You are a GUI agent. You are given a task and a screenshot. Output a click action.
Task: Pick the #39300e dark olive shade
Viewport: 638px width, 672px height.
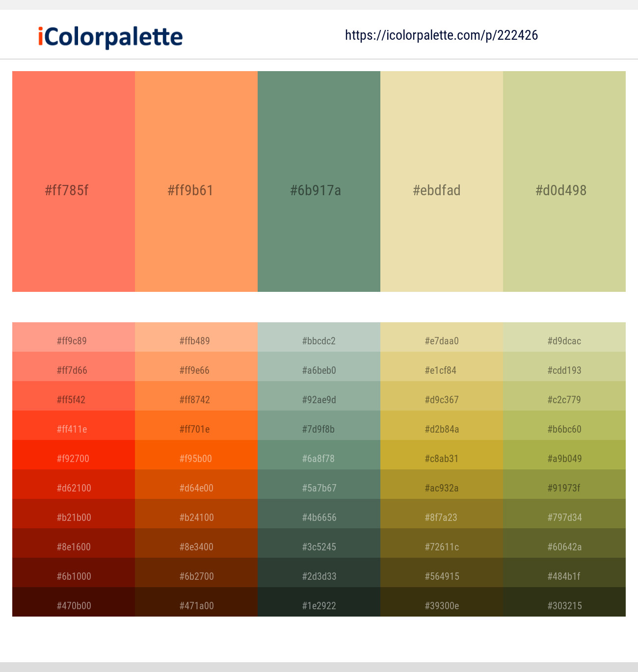(x=442, y=605)
